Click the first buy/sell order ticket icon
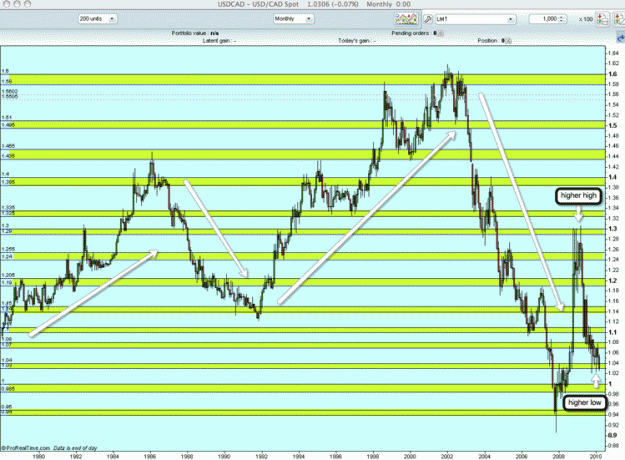Image resolution: width=625 pixels, height=460 pixels. point(603,19)
